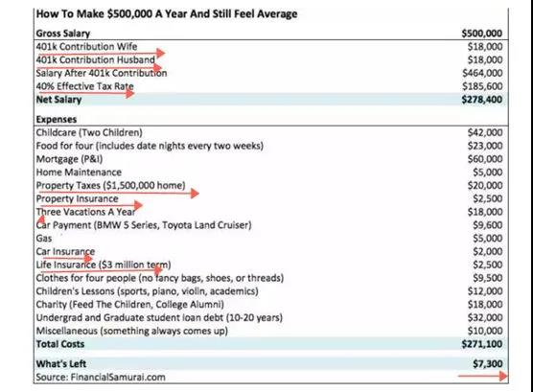Select the Mortgage (P&I) $60,000 value
This screenshot has height=392, width=533.
click(x=485, y=159)
